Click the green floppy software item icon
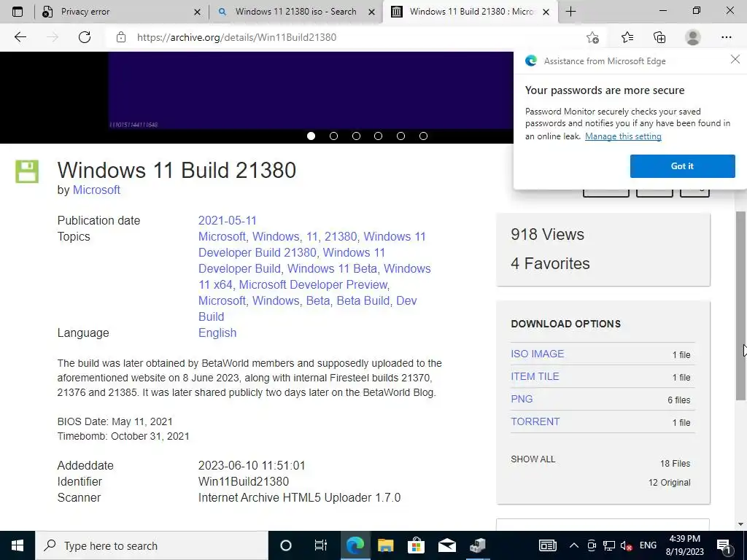The height and width of the screenshot is (560, 747). click(27, 171)
